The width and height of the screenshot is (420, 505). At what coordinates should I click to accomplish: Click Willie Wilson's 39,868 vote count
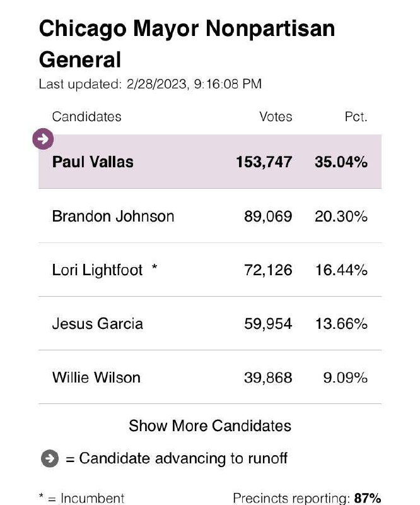click(x=268, y=377)
